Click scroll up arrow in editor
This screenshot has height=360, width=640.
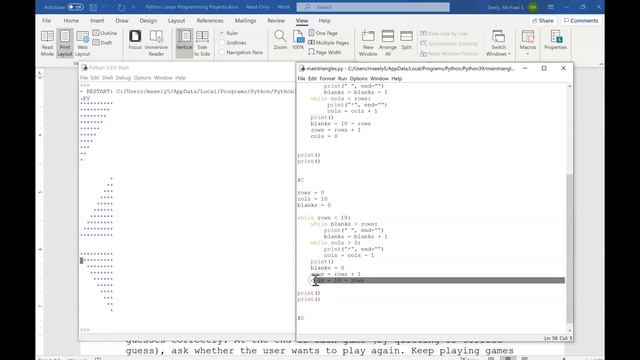point(570,86)
